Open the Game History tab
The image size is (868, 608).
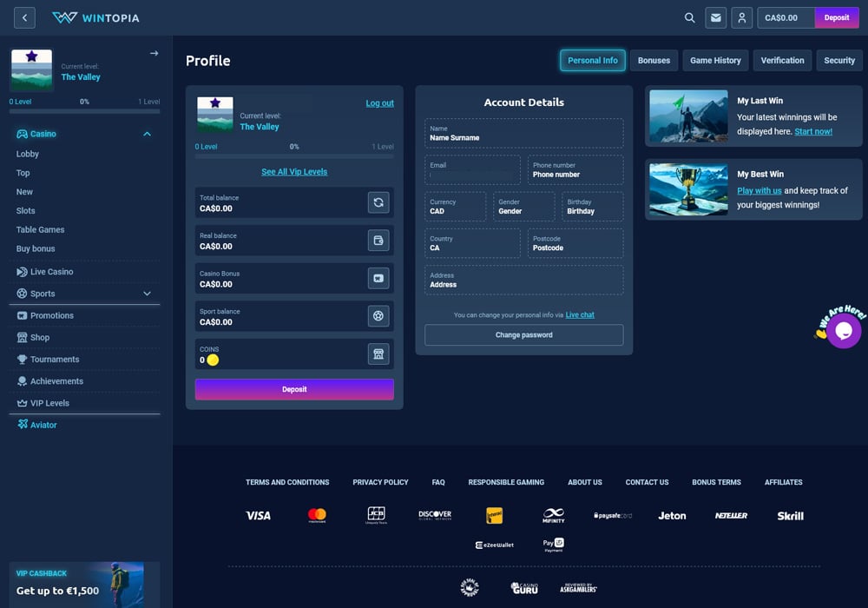pyautogui.click(x=715, y=60)
